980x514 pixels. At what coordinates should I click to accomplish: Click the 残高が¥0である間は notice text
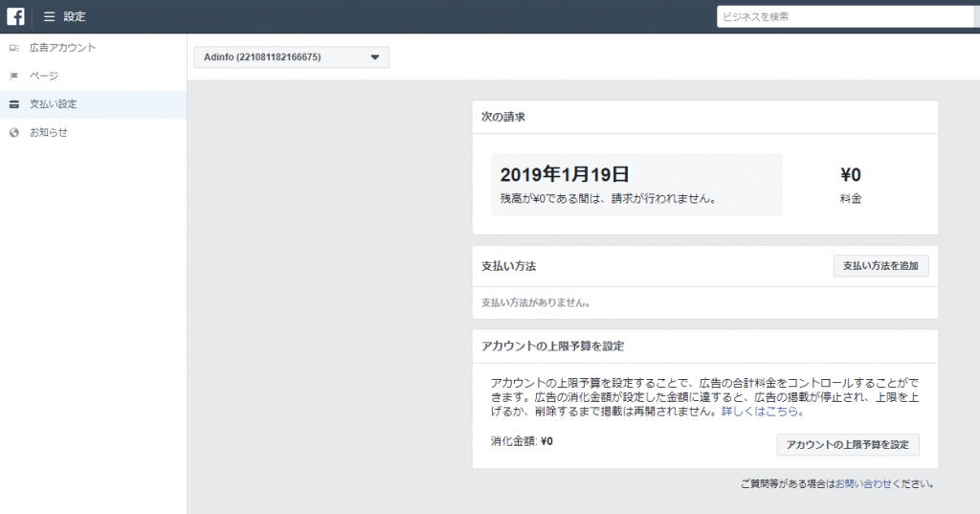coord(608,199)
